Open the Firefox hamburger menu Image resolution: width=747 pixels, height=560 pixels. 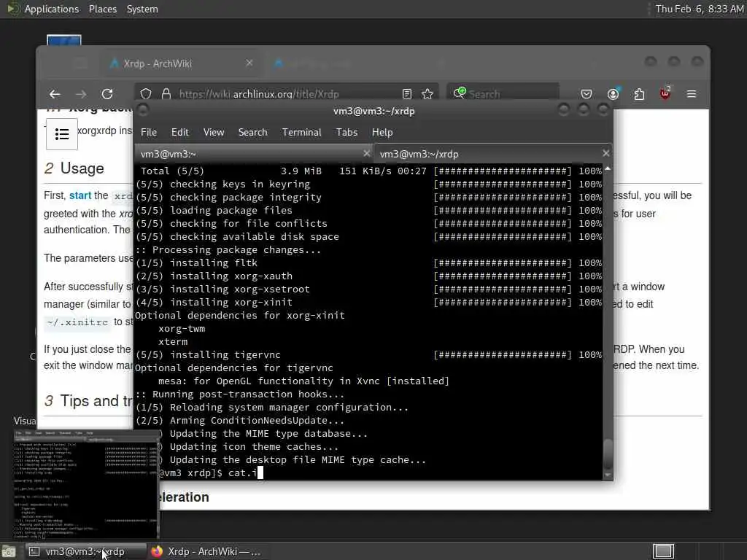(692, 94)
